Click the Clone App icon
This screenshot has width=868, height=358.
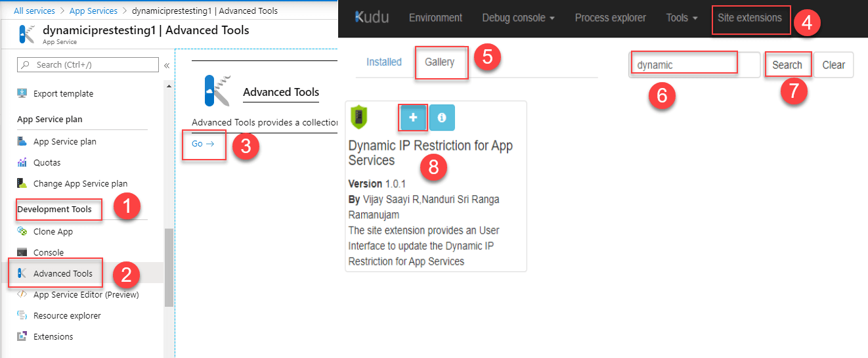click(22, 231)
